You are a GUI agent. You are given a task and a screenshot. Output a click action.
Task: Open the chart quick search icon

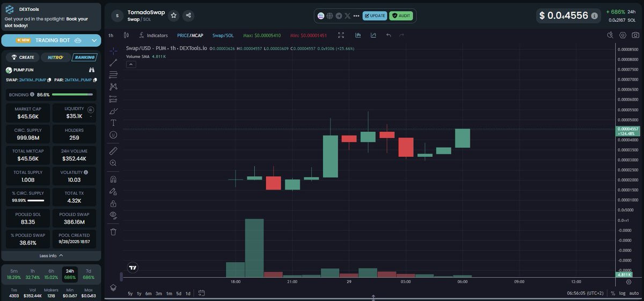(610, 35)
